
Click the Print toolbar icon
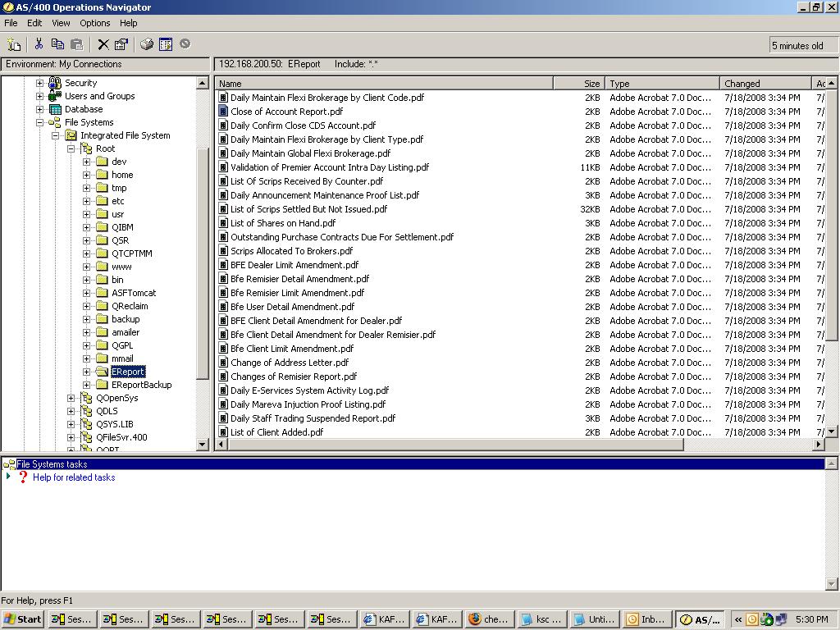147,44
